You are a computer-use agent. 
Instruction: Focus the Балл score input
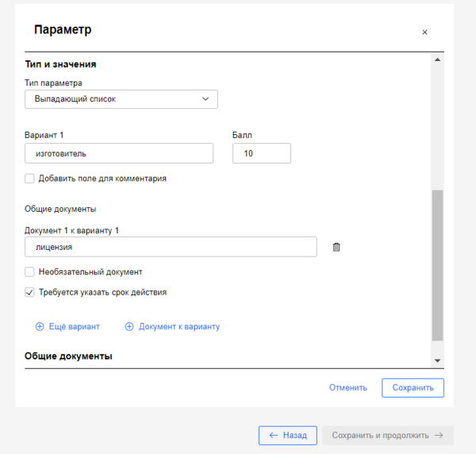[261, 153]
